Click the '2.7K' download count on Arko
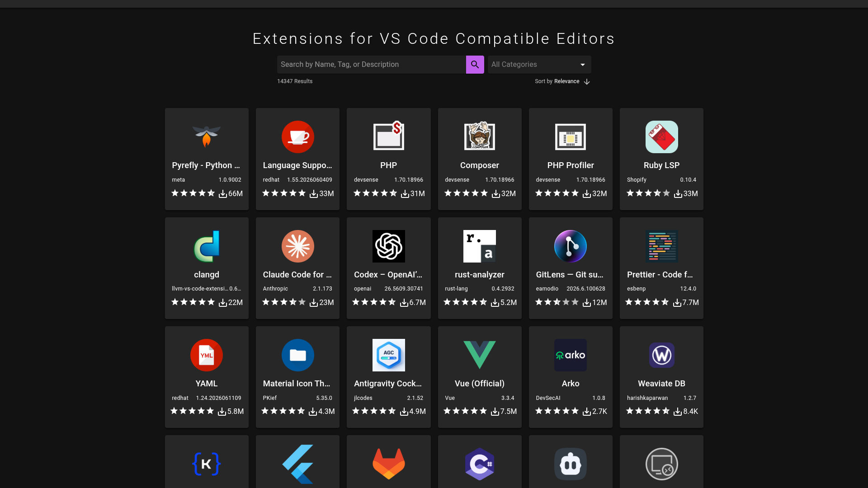This screenshot has width=868, height=488. tap(599, 411)
